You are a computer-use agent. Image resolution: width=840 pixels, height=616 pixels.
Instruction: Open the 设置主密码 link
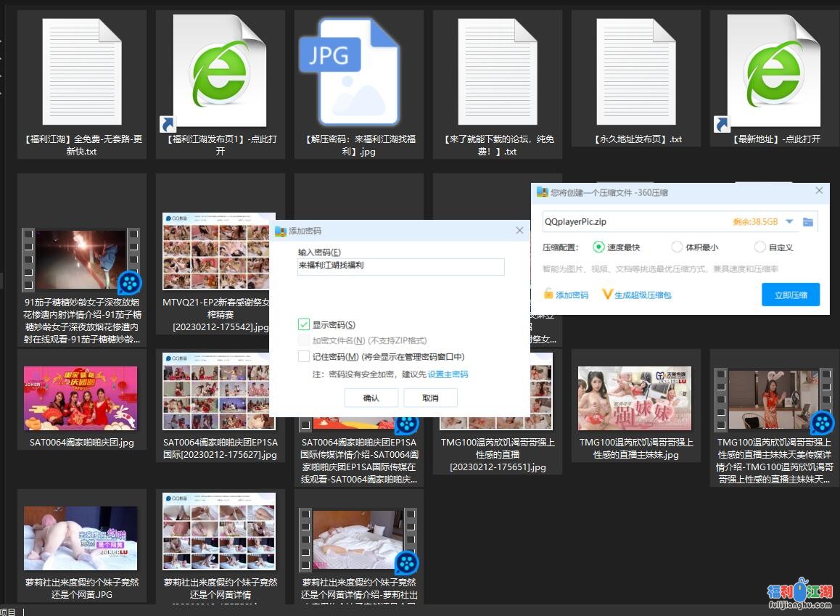coord(448,374)
